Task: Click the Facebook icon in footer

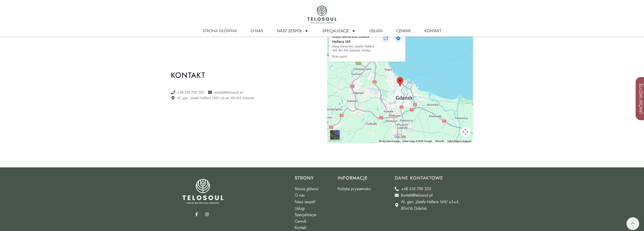Action: pos(196,214)
